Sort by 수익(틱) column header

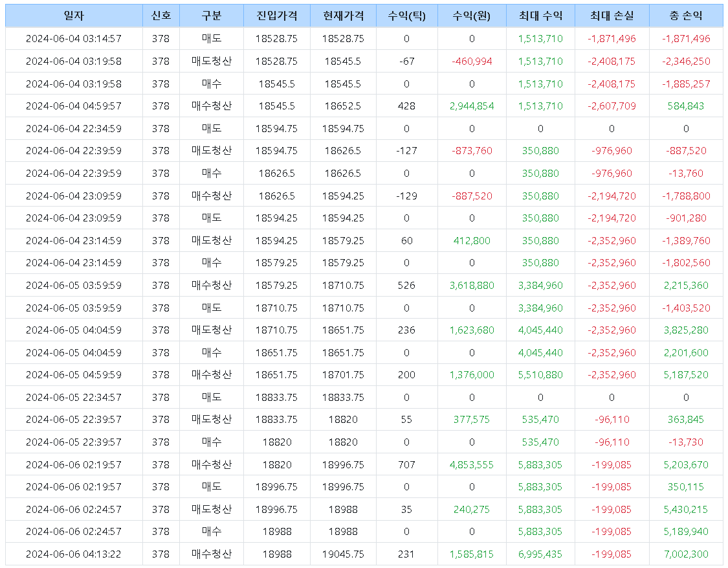pyautogui.click(x=406, y=16)
